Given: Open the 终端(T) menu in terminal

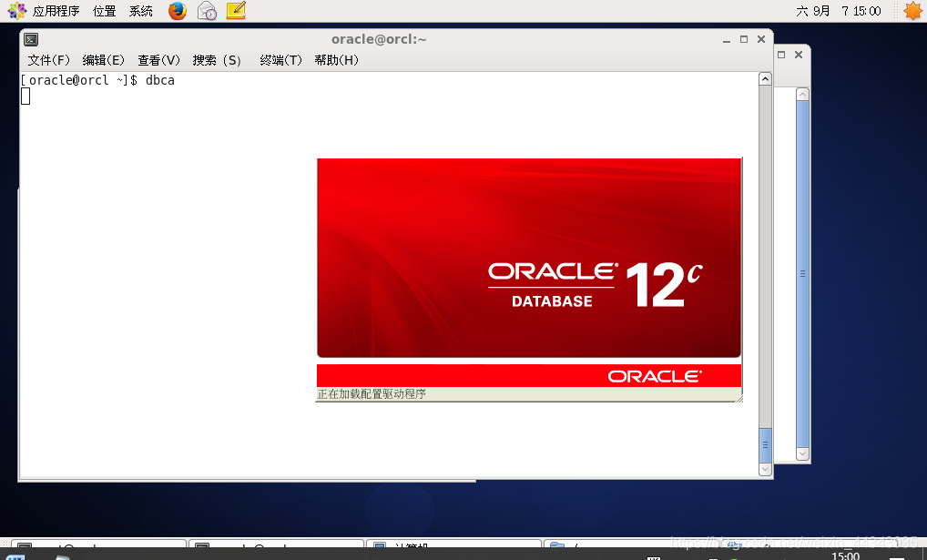Looking at the screenshot, I should [x=280, y=60].
